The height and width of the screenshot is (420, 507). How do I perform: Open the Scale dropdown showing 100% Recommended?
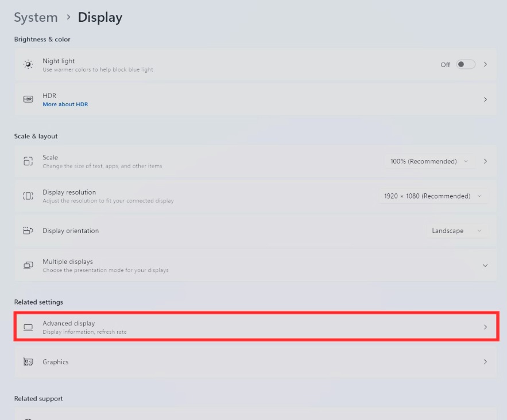pyautogui.click(x=429, y=161)
